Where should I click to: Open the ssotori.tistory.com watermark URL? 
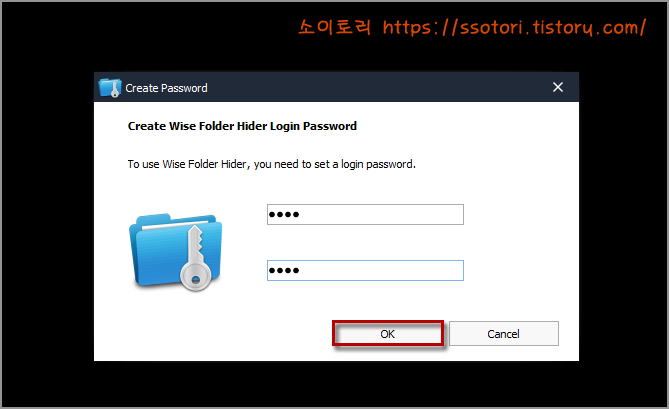pos(515,28)
